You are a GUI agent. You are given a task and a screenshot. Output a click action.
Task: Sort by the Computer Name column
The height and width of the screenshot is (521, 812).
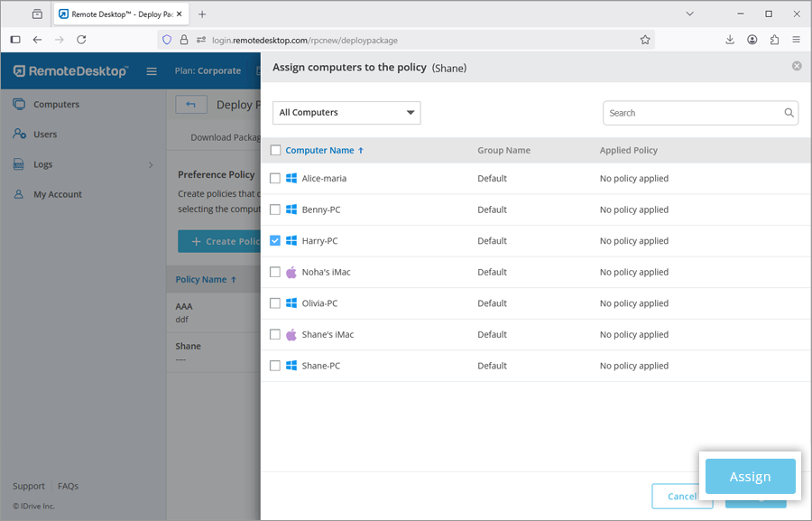coord(319,151)
